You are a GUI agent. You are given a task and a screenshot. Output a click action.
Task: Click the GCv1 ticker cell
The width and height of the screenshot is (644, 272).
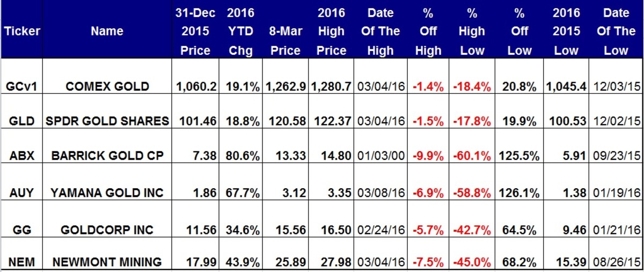pyautogui.click(x=21, y=87)
